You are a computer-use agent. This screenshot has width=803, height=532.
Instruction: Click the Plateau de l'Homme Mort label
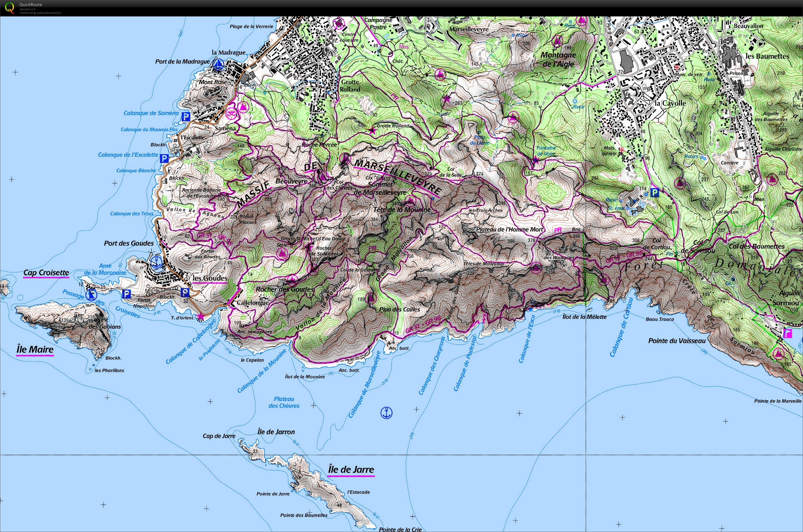[509, 229]
